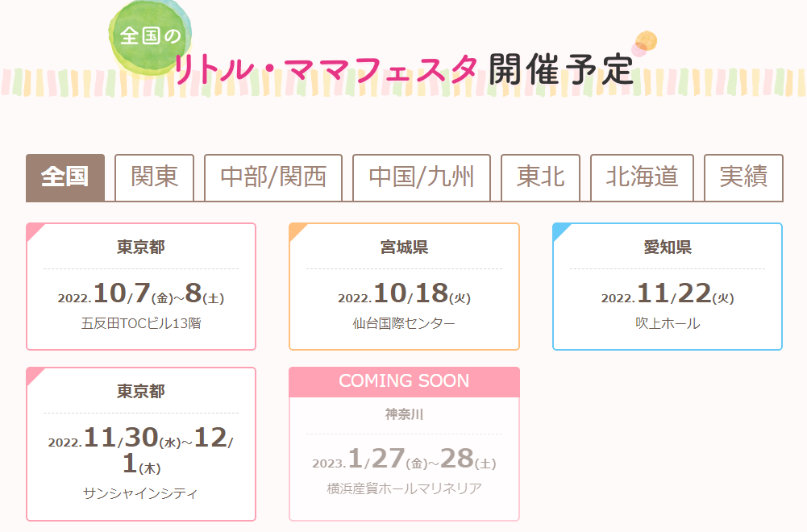Viewport: 807px width, 532px height.
Task: Click the 横浜産貿ホールマリネリア venue text
Action: point(404,488)
